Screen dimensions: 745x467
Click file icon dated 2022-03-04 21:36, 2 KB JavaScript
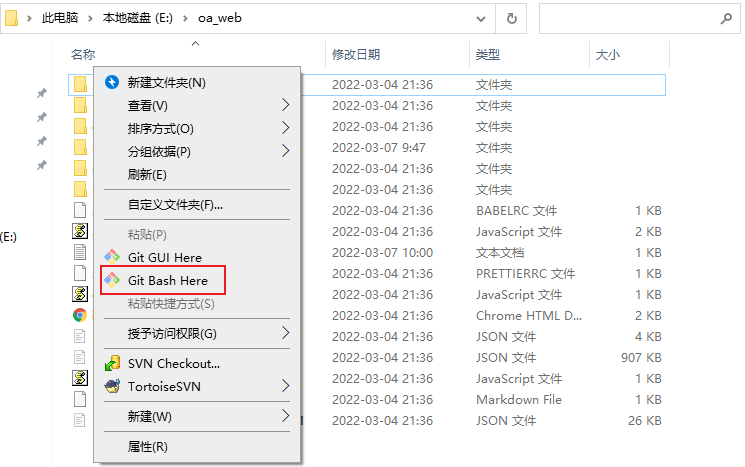point(80,231)
